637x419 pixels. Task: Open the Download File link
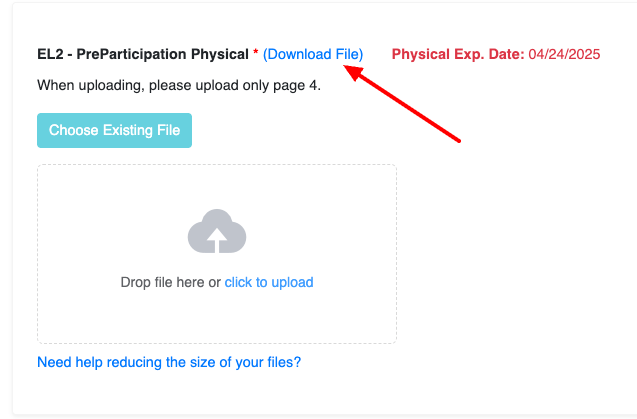(x=313, y=54)
